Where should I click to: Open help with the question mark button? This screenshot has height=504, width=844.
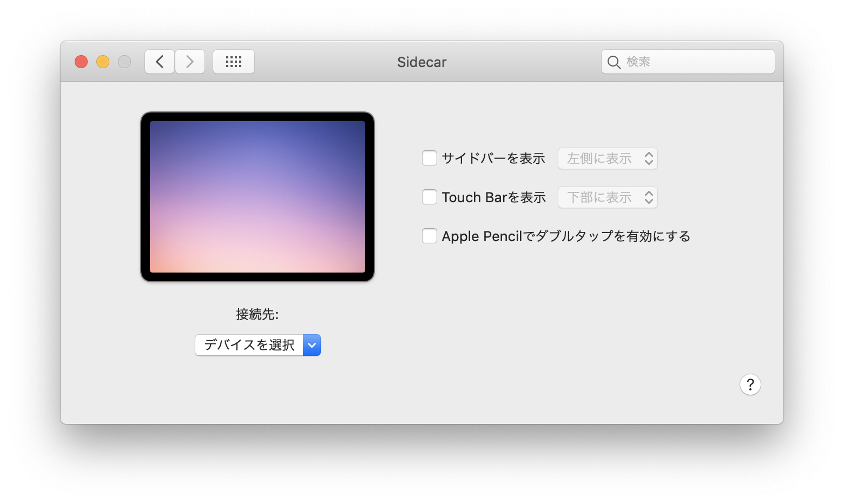click(750, 384)
